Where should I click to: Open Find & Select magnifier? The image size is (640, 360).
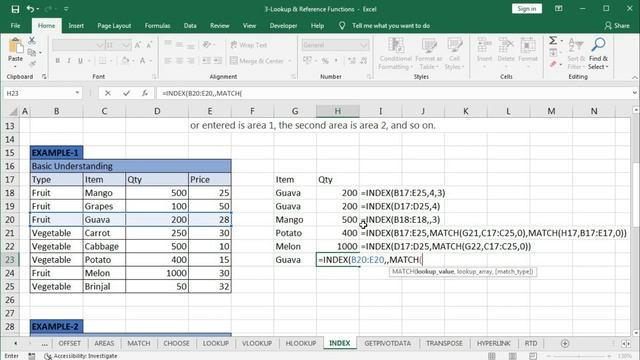point(598,45)
